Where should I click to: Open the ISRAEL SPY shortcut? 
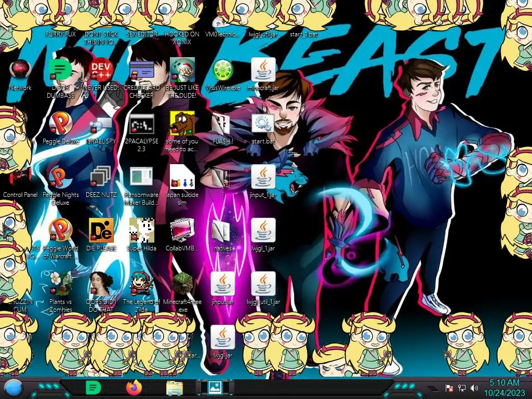coord(101,124)
